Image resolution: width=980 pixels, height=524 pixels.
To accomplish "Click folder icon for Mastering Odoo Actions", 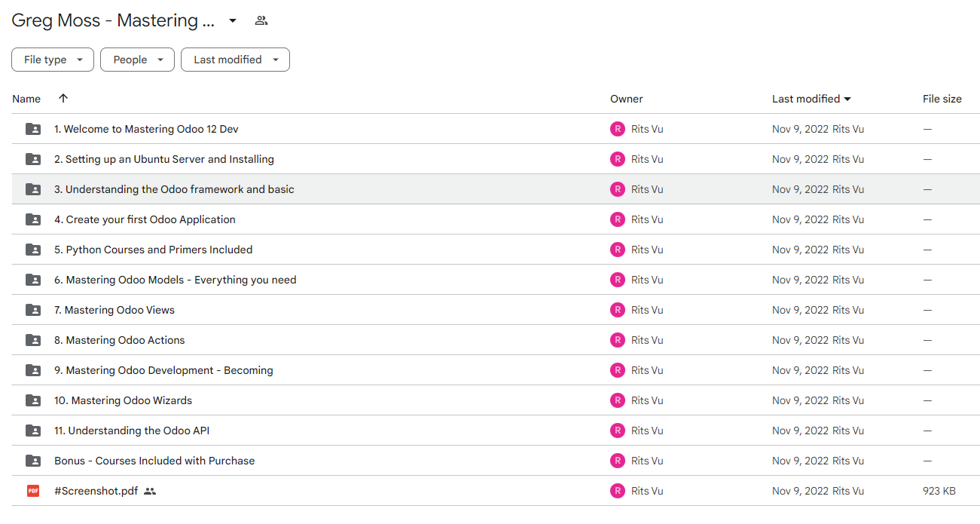I will coord(33,340).
